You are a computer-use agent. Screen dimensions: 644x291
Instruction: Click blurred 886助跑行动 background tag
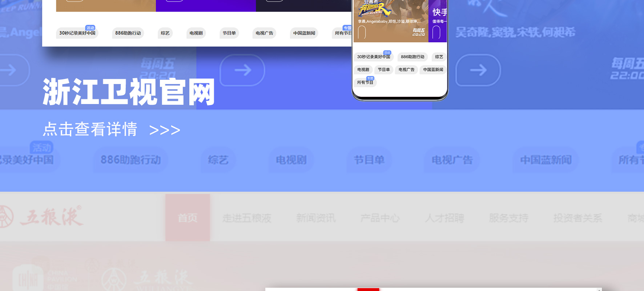point(131,160)
